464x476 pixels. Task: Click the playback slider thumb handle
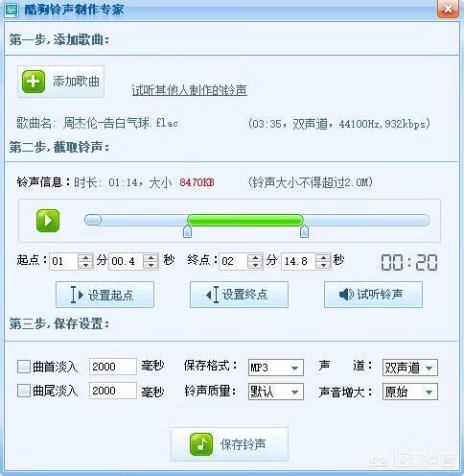tap(93, 220)
